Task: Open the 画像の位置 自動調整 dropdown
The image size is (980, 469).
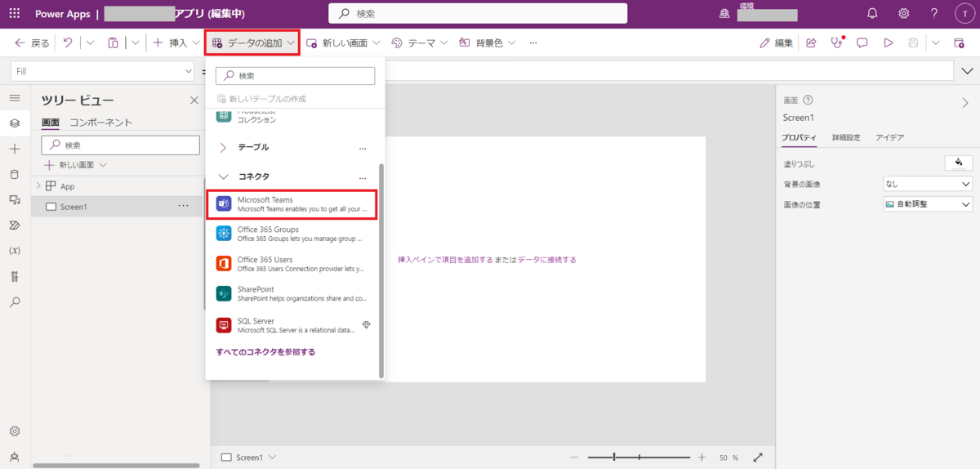Action: 928,203
